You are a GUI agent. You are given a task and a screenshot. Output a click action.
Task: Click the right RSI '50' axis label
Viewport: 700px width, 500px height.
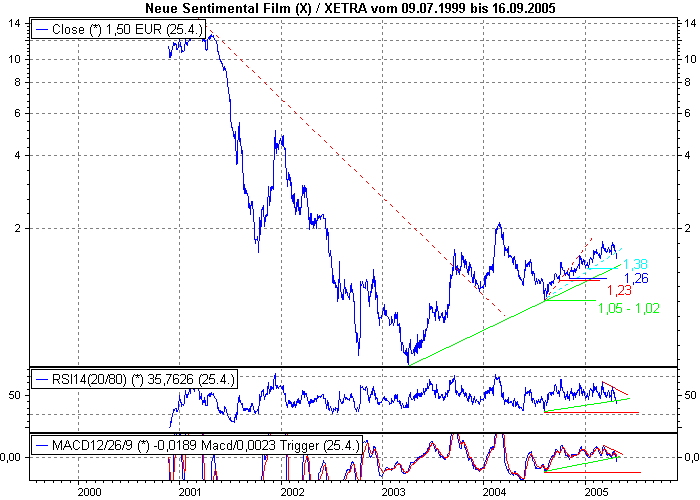point(690,395)
